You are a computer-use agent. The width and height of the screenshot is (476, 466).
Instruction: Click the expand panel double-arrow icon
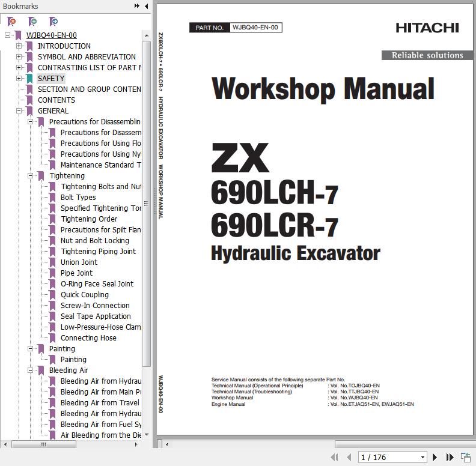[137, 6]
